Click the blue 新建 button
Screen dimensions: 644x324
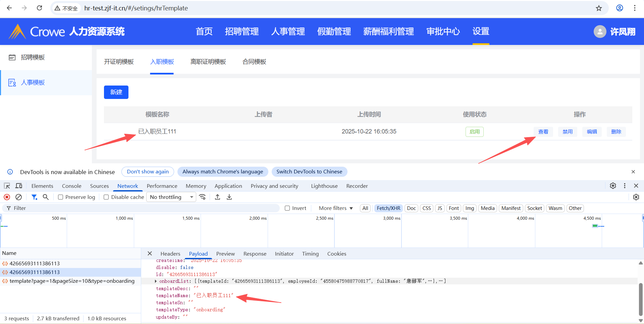click(x=116, y=92)
